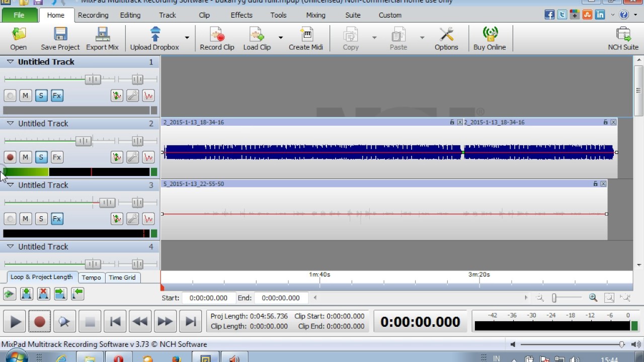The image size is (644, 362).
Task: Click the StumbleUpon share icon
Action: point(587,15)
